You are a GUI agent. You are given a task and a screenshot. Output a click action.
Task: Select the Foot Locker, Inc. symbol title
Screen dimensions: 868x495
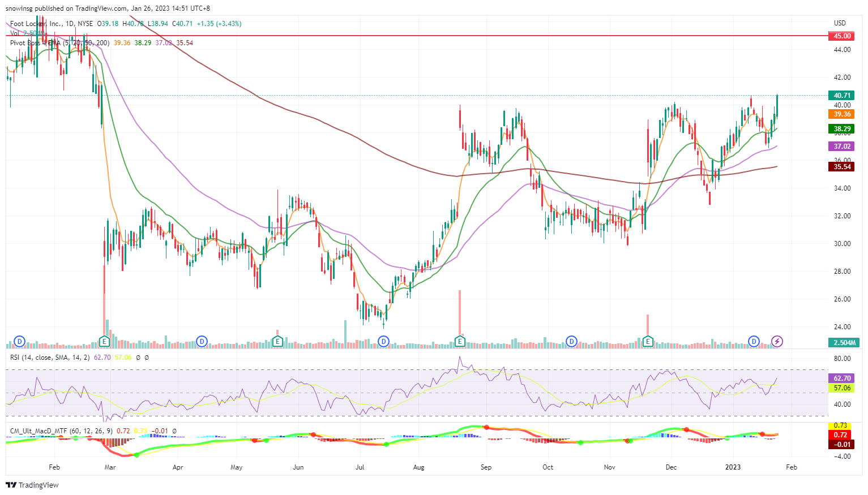click(36, 24)
